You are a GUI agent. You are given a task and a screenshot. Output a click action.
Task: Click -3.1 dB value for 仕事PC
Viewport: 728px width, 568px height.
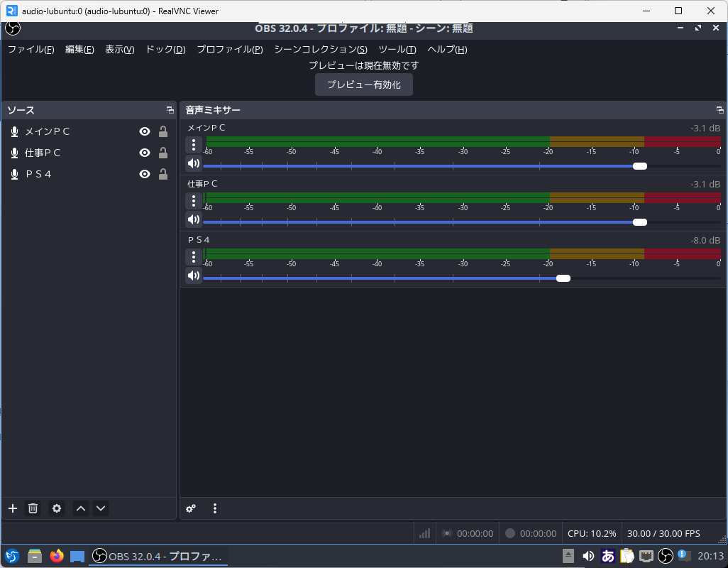pyautogui.click(x=705, y=185)
